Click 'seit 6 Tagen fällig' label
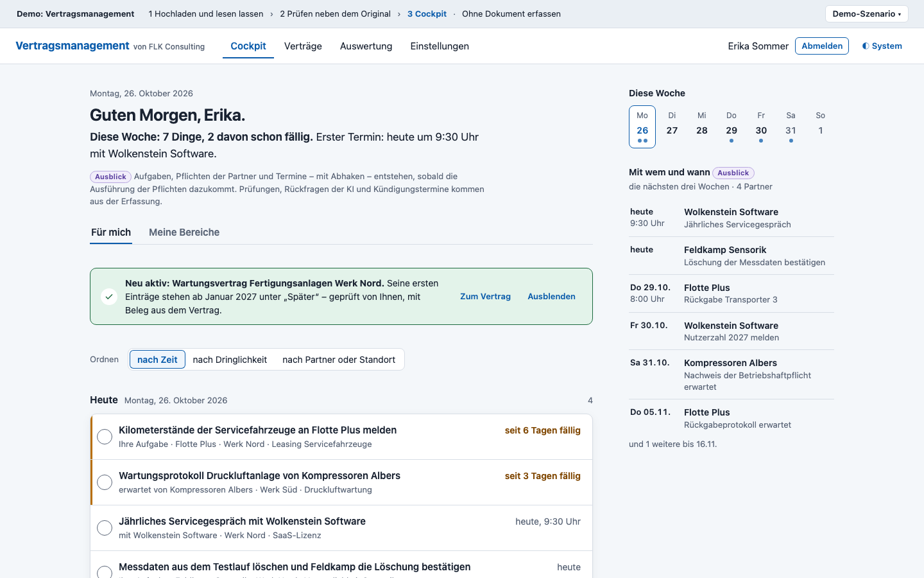The height and width of the screenshot is (578, 924). pos(542,430)
